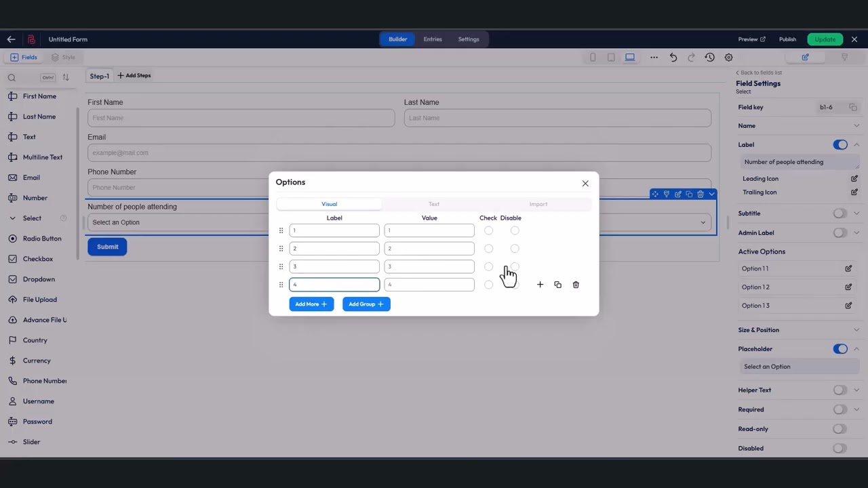
Task: Redo the last change
Action: (691, 58)
